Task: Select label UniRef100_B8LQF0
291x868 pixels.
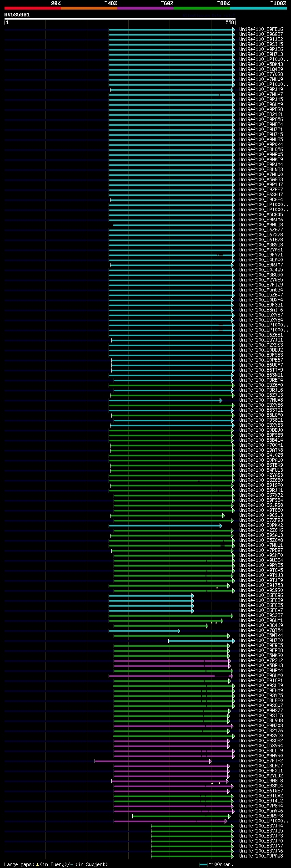Action: pos(261,415)
